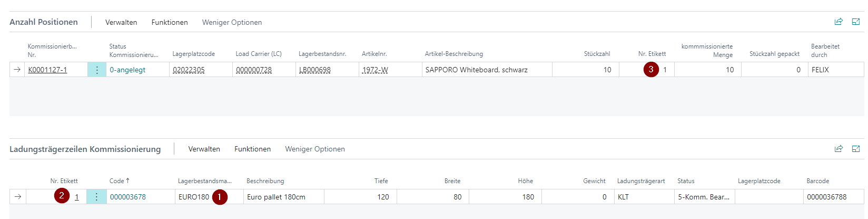Click share icon in Ladungsträgerzeilen header
Viewport: 868px width, 219px height.
pyautogui.click(x=839, y=149)
